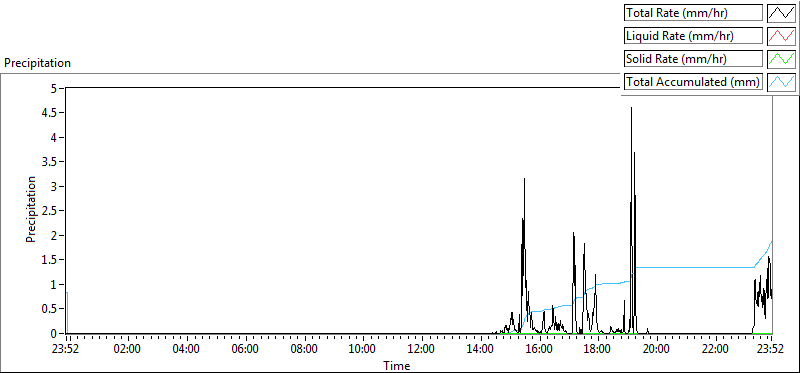This screenshot has height=373, width=800.
Task: Click the tallest rate peak near 4.6 mm/hr
Action: [x=632, y=108]
